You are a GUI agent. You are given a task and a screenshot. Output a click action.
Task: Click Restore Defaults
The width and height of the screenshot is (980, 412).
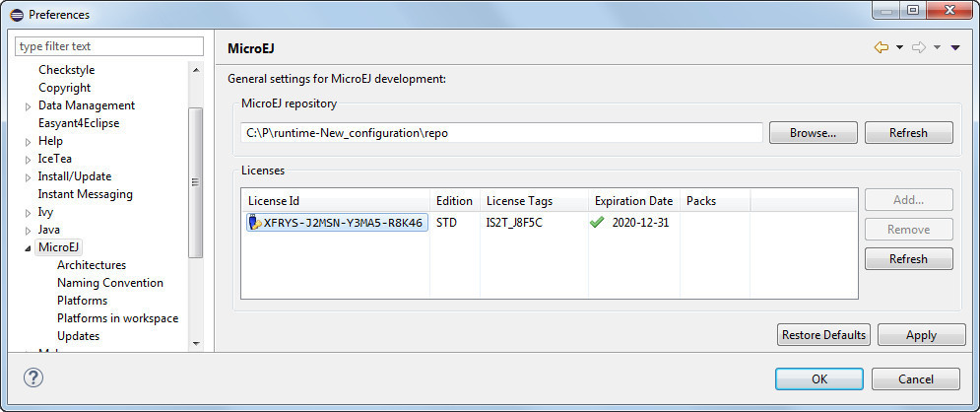824,334
